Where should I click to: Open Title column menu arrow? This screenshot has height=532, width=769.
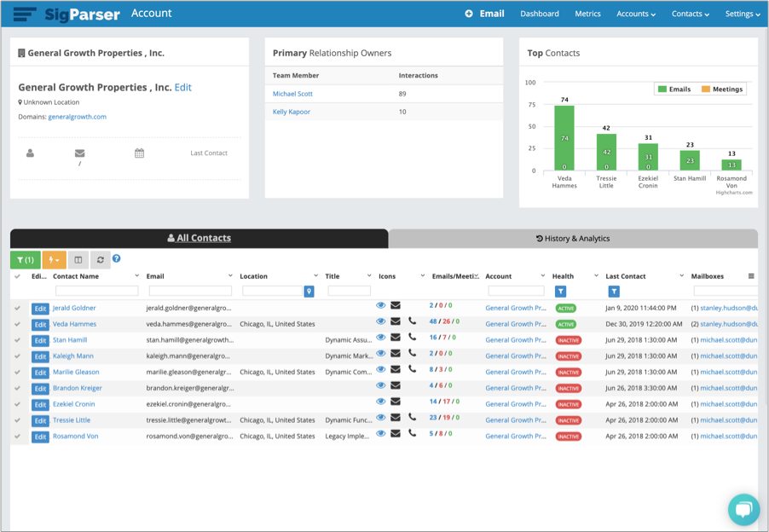[x=369, y=276]
